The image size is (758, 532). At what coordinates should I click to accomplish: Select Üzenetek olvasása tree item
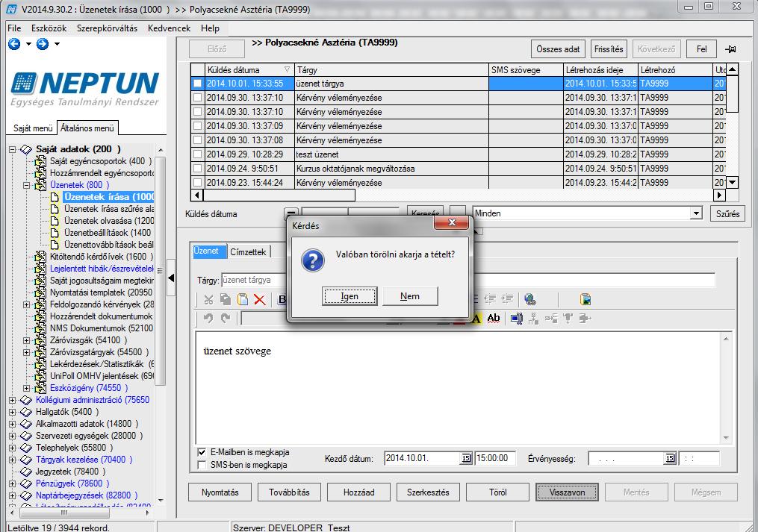coord(109,221)
